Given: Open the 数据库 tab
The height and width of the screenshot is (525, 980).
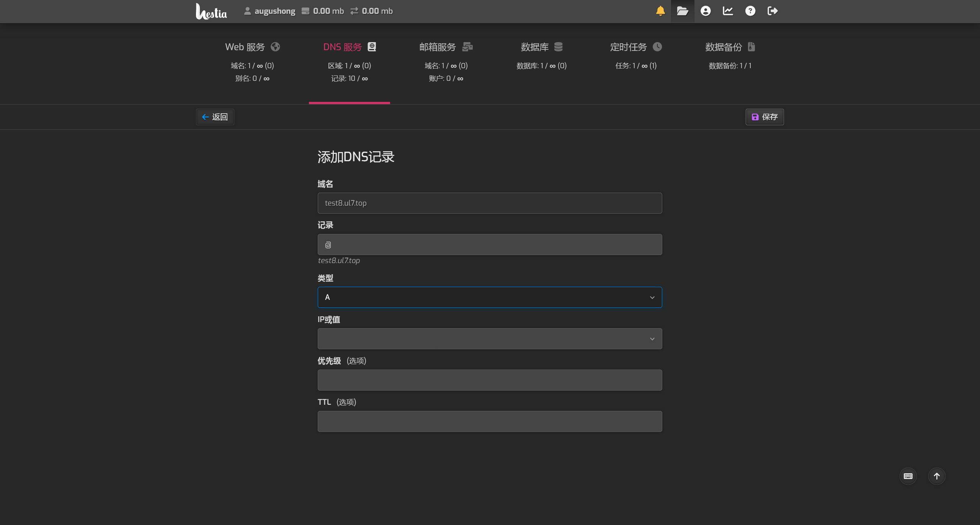Looking at the screenshot, I should [541, 47].
